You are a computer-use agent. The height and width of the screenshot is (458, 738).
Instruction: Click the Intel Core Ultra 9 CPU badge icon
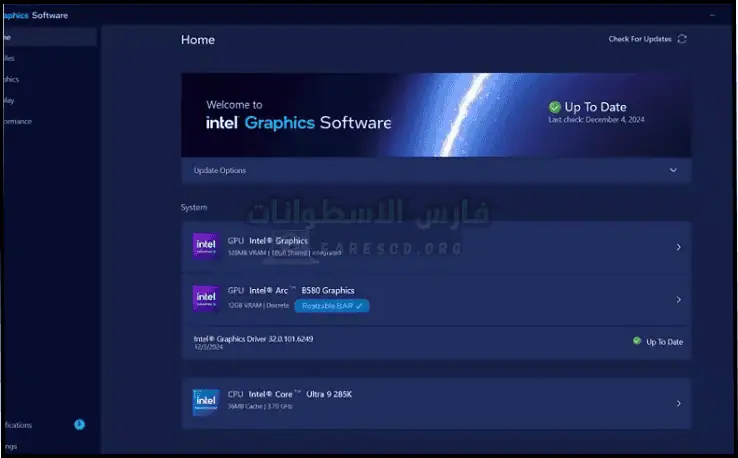206,402
